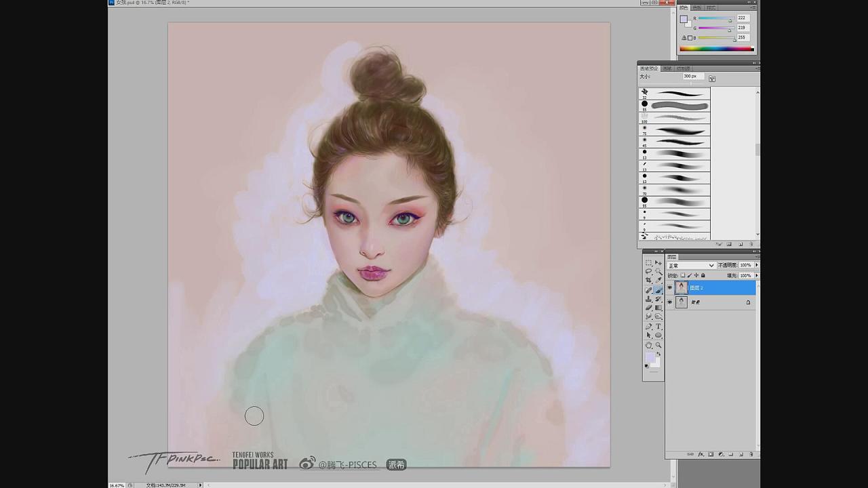Select the Eyedropper tool
Screen dimensions: 868x488
coord(658,280)
